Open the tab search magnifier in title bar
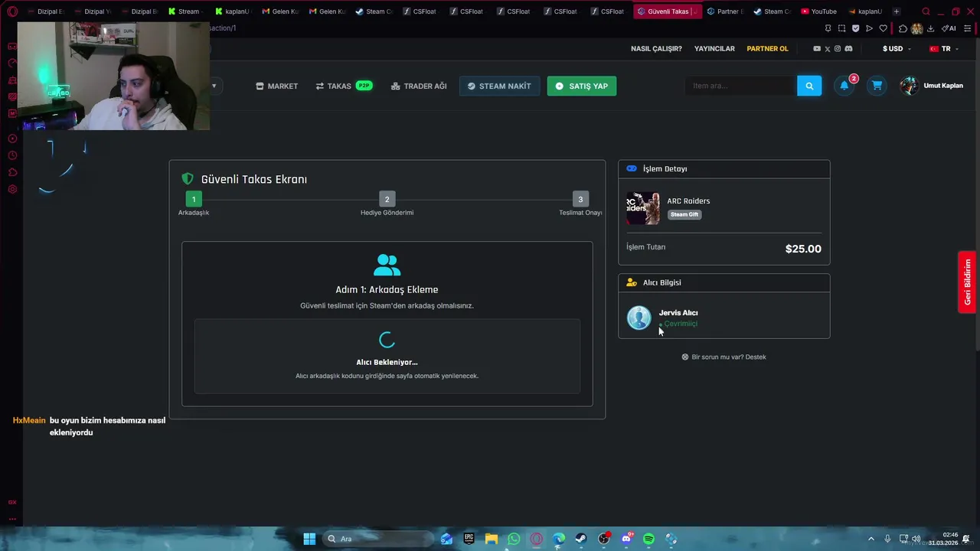Image resolution: width=980 pixels, height=551 pixels. [x=926, y=11]
